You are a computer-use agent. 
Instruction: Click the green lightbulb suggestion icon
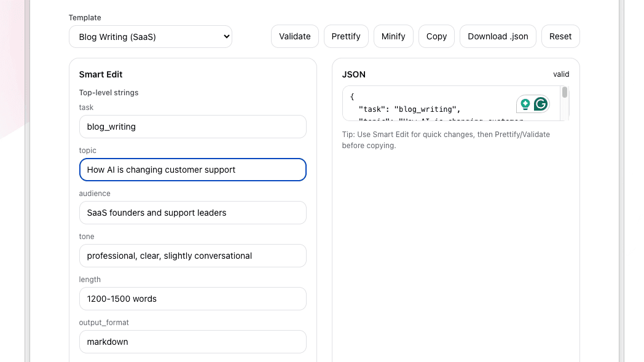click(525, 104)
